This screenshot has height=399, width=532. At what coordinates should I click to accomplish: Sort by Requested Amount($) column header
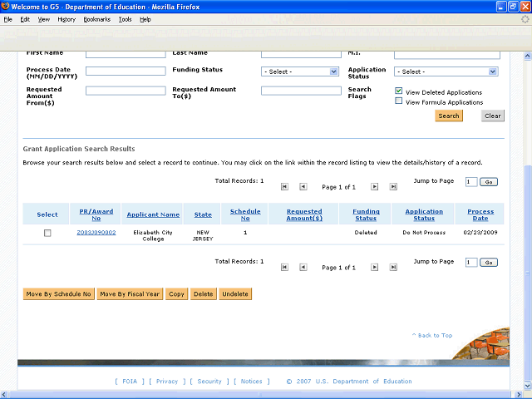(304, 214)
